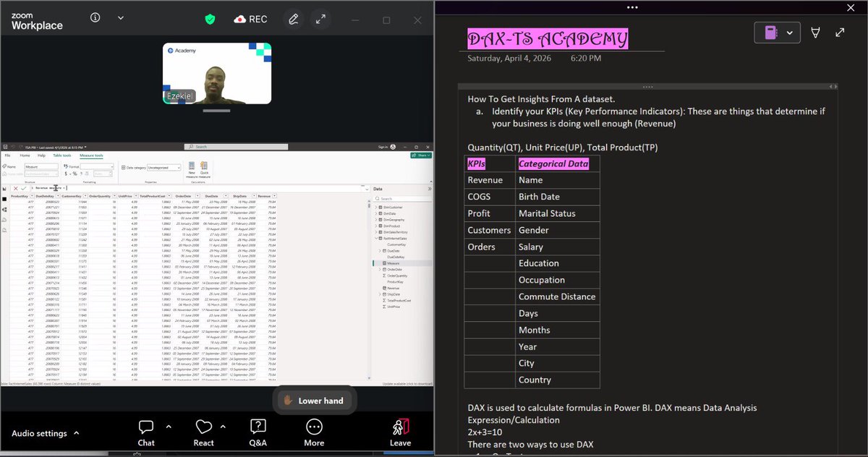Screen dimensions: 868x457
Task: Switch to Power BI Model view icon
Action: 4,209
